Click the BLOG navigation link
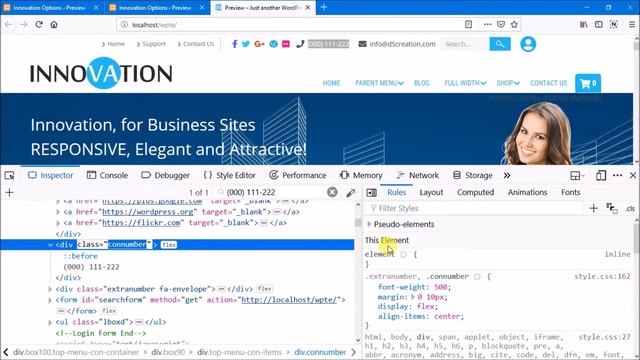 (422, 83)
